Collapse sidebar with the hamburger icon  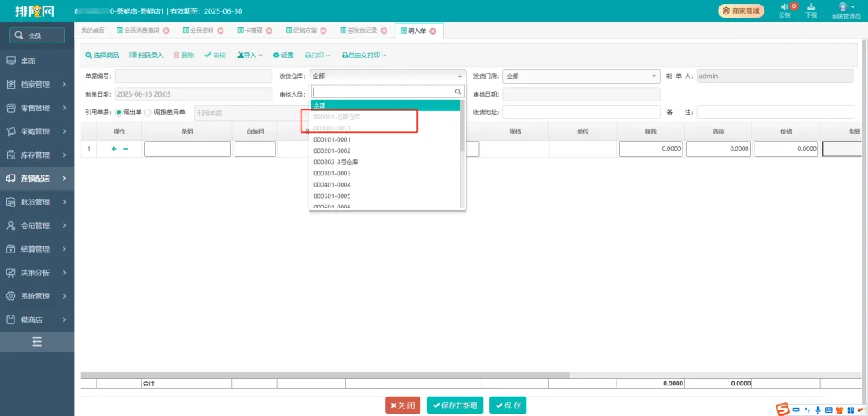(x=37, y=342)
